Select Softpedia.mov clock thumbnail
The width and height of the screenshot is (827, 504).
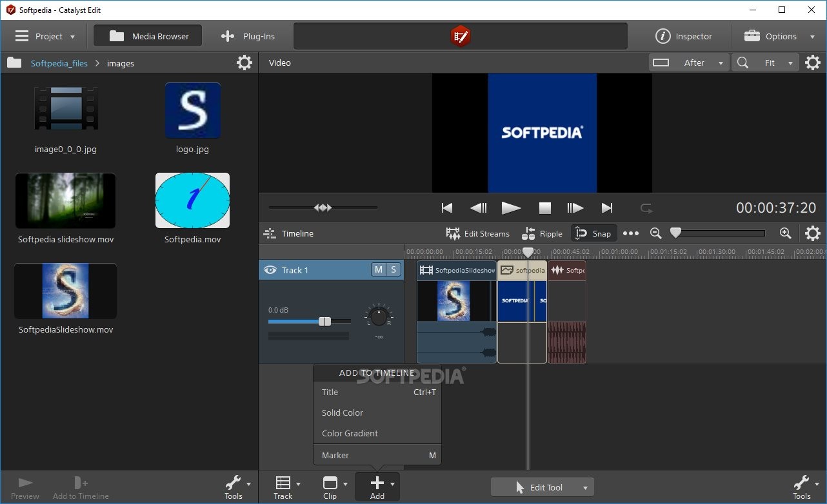point(192,200)
